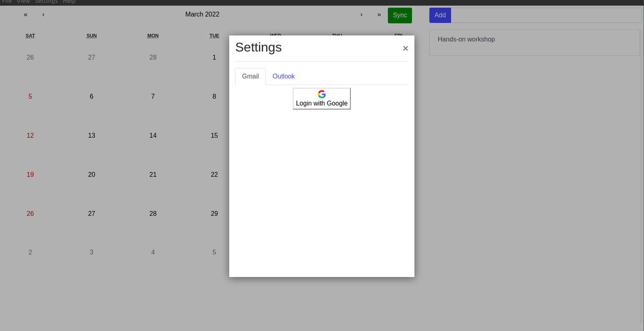Click the SUN column header
Image resolution: width=644 pixels, height=331 pixels.
click(92, 36)
